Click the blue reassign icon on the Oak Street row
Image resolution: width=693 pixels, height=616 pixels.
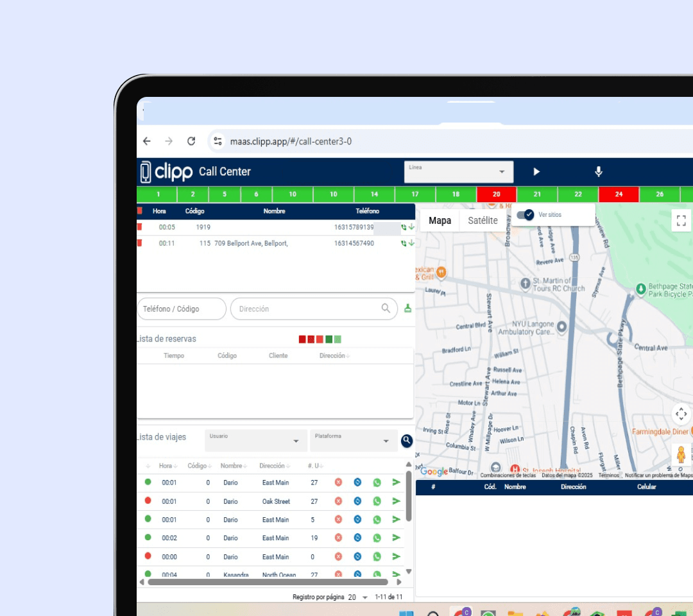357,501
